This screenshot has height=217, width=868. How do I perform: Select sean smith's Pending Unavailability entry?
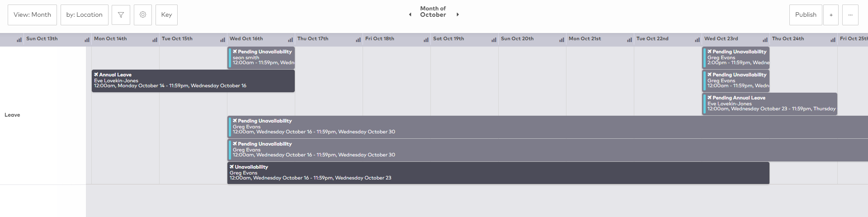(262, 58)
